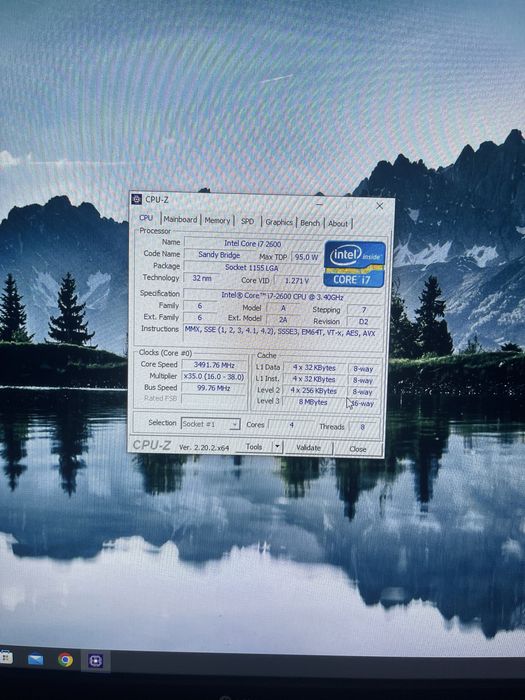Image resolution: width=525 pixels, height=700 pixels.
Task: Click the Tools button
Action: pyautogui.click(x=254, y=446)
